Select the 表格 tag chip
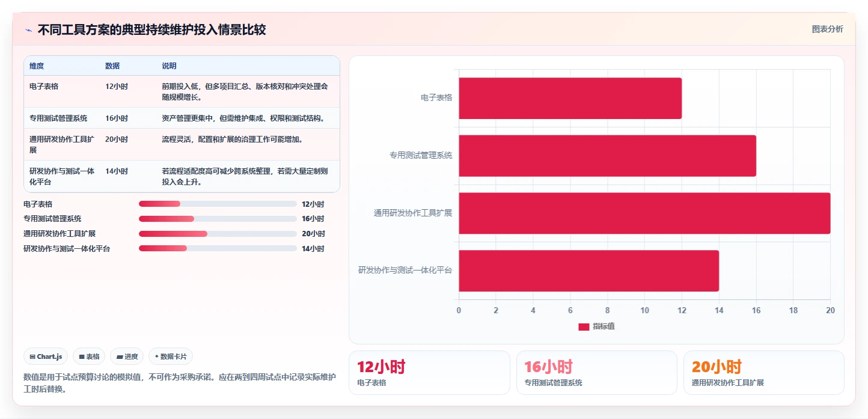This screenshot has height=419, width=868. pos(89,356)
